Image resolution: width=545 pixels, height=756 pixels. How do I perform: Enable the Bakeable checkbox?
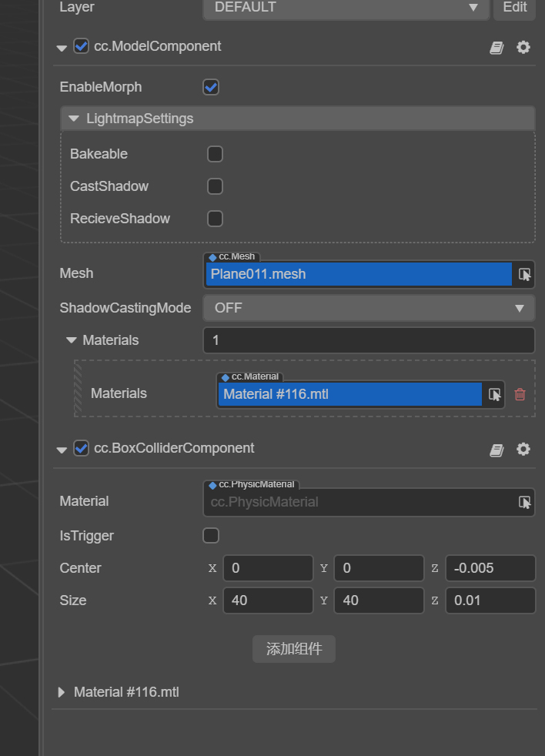coord(216,154)
